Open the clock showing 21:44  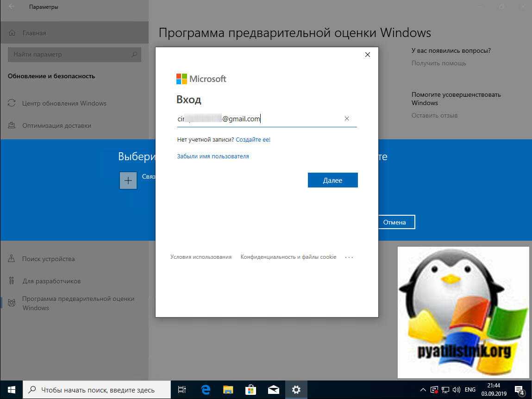coord(494,390)
